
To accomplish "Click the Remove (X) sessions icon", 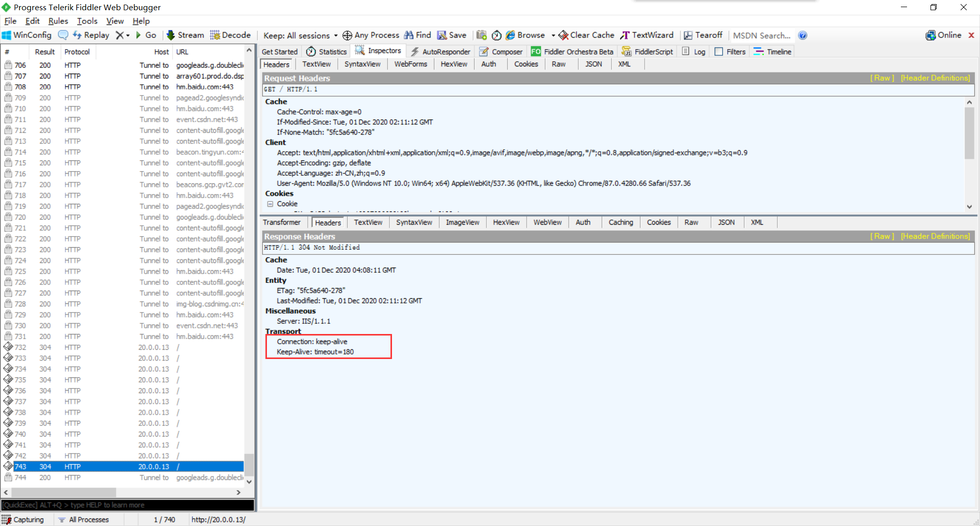I will pyautogui.click(x=119, y=35).
